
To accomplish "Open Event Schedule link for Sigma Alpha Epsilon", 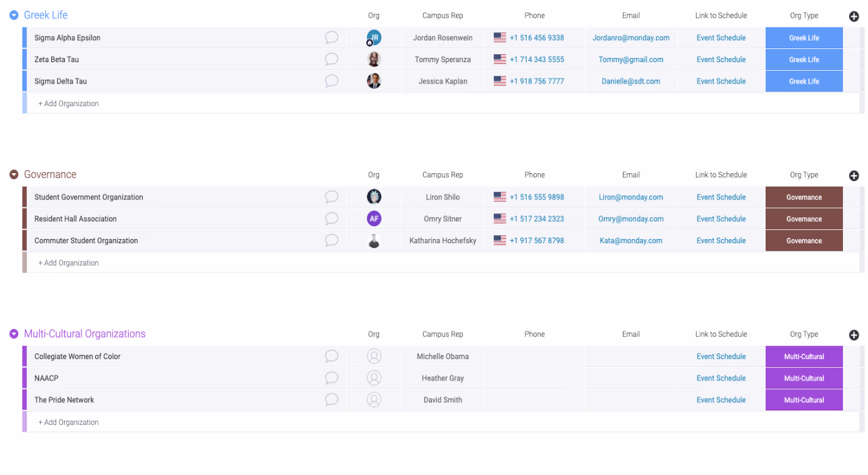I will pyautogui.click(x=721, y=38).
